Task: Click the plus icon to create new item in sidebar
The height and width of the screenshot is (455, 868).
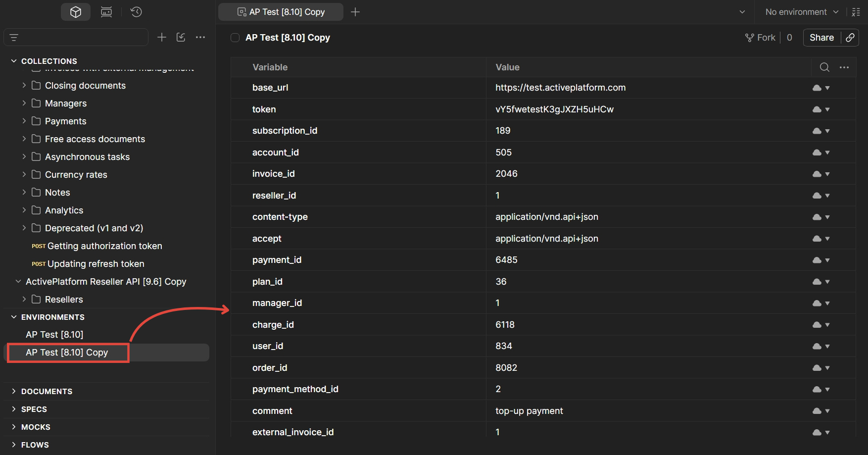Action: [162, 37]
